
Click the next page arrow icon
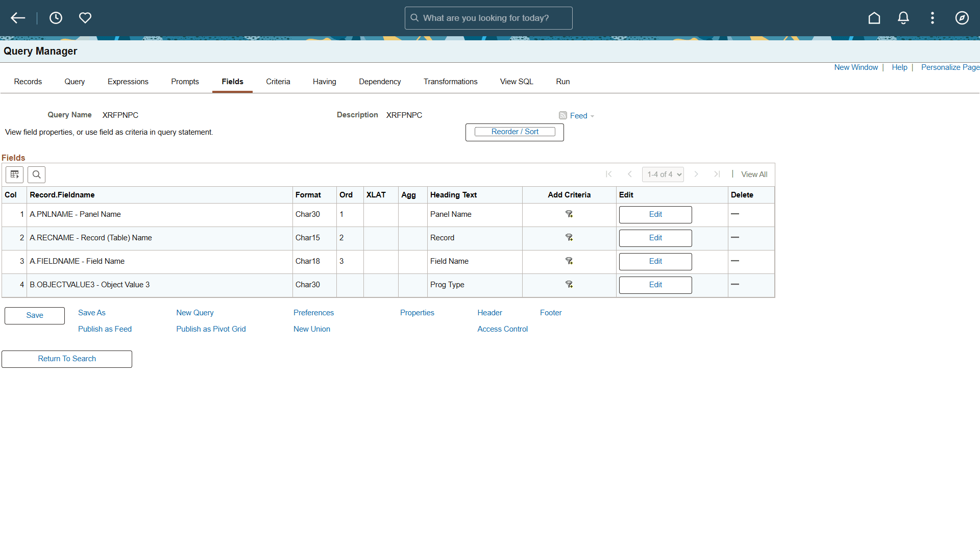tap(696, 174)
